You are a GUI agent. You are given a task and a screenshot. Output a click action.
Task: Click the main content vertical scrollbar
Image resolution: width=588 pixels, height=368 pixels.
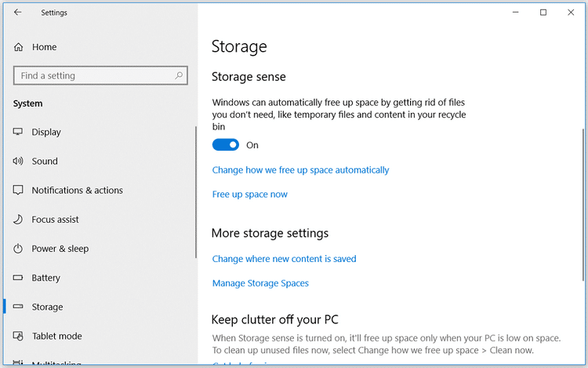point(583,205)
